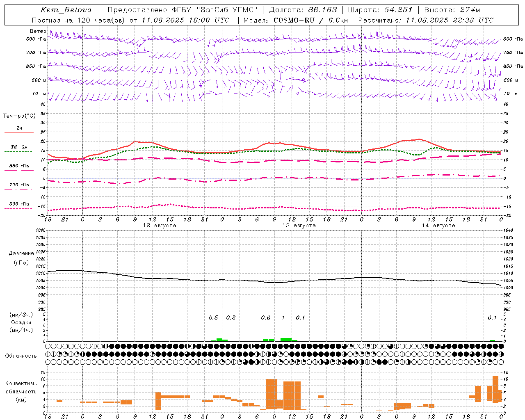Image resolution: width=525 pixels, height=420 pixels.
Task: Click the 0.6 precipitation amount value
Action: coord(266,318)
